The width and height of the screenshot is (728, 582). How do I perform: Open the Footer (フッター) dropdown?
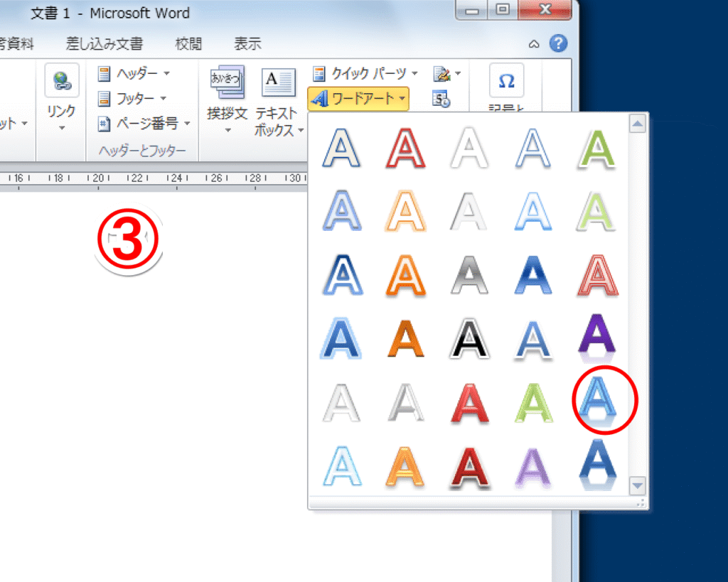(132, 98)
